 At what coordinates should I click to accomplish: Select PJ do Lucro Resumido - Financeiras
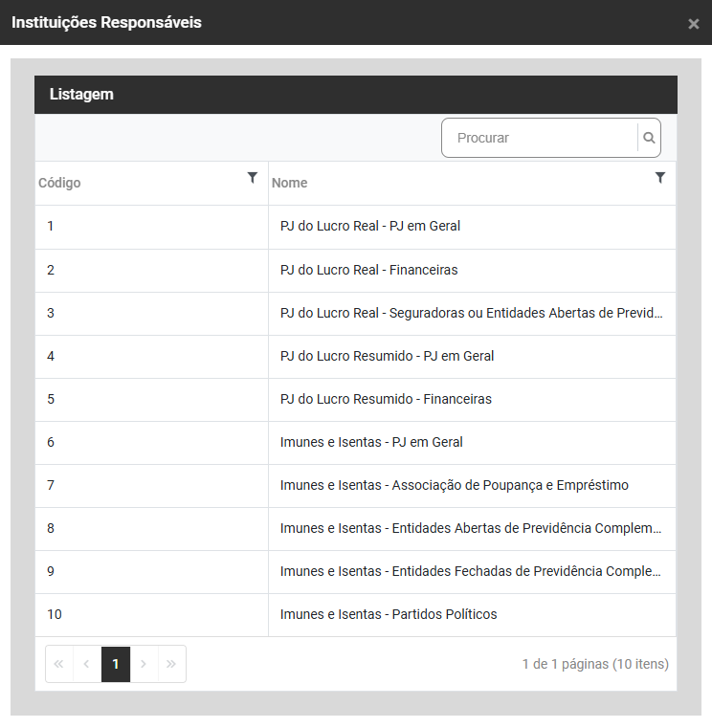[x=386, y=399]
